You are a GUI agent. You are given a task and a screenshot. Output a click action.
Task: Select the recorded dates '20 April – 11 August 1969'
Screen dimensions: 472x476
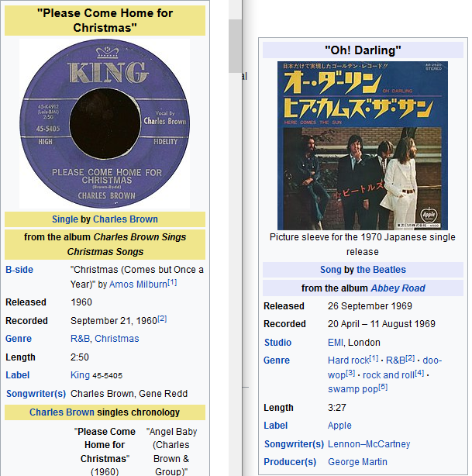tap(381, 324)
